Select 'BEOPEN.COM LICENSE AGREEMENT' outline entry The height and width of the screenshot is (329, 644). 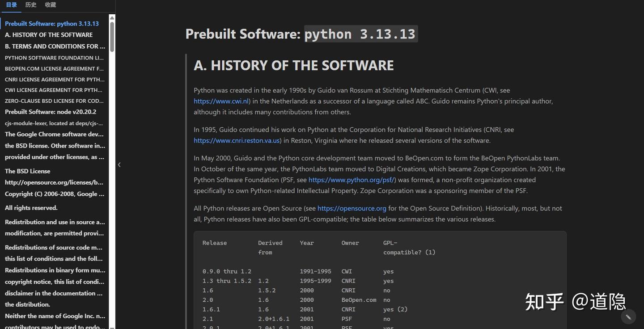54,69
